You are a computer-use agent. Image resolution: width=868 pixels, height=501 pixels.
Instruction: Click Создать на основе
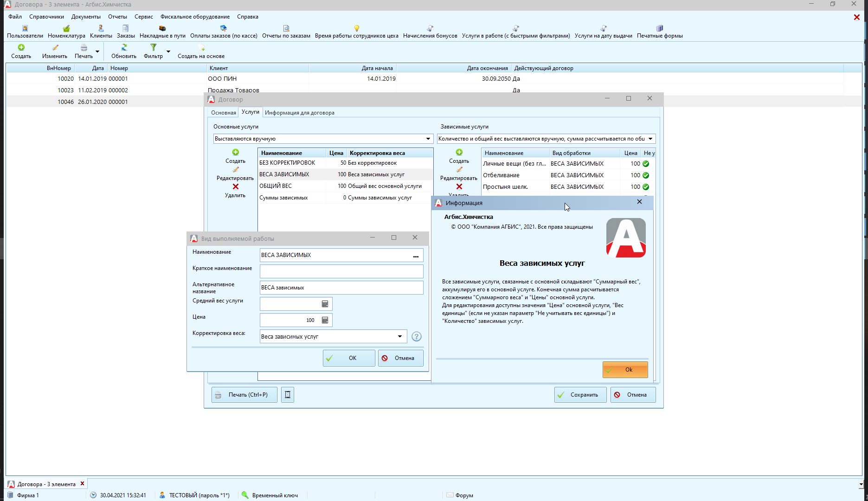(201, 51)
